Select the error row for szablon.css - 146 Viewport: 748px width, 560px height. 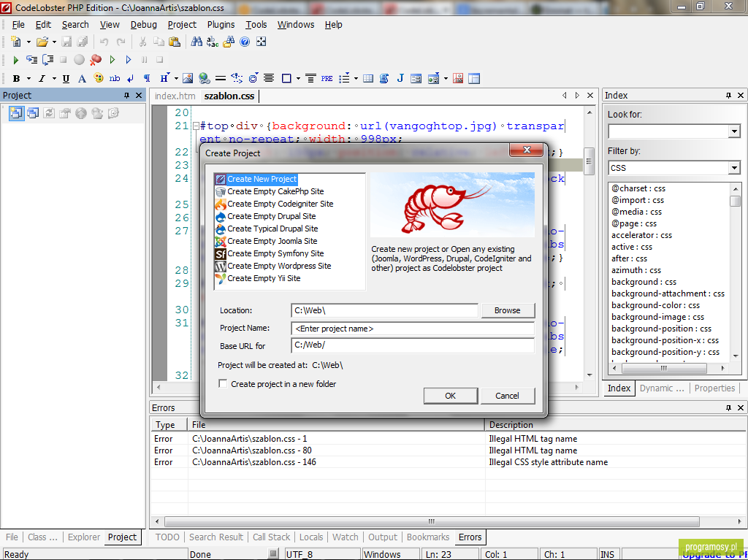pyautogui.click(x=447, y=462)
